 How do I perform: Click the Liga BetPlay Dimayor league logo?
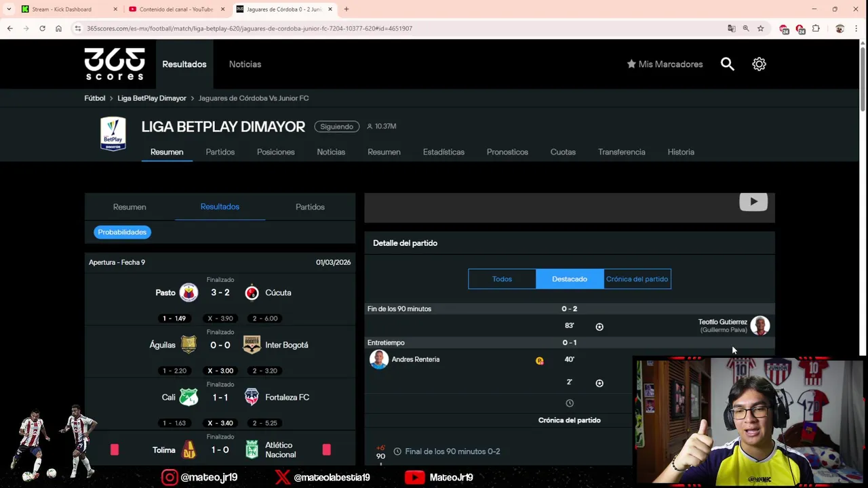coord(113,133)
